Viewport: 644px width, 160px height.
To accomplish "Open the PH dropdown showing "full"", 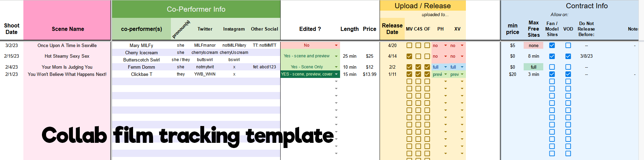I will click(446, 67).
